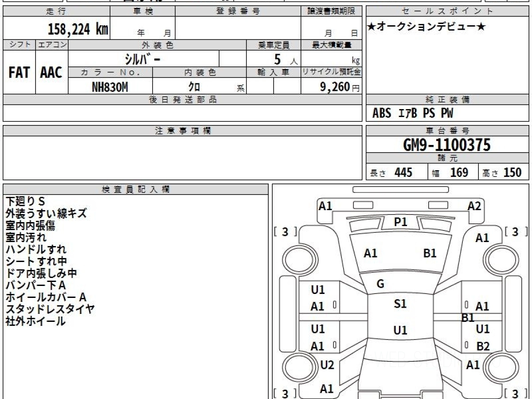Select the inspector note 室内汚れ
Viewport: 532px width, 399px height.
26,237
